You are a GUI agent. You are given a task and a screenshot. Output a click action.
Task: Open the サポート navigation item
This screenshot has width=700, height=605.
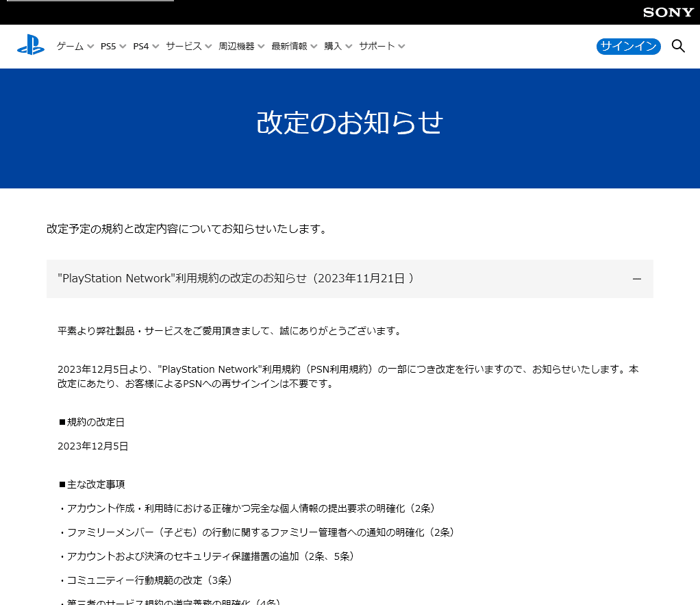point(377,47)
